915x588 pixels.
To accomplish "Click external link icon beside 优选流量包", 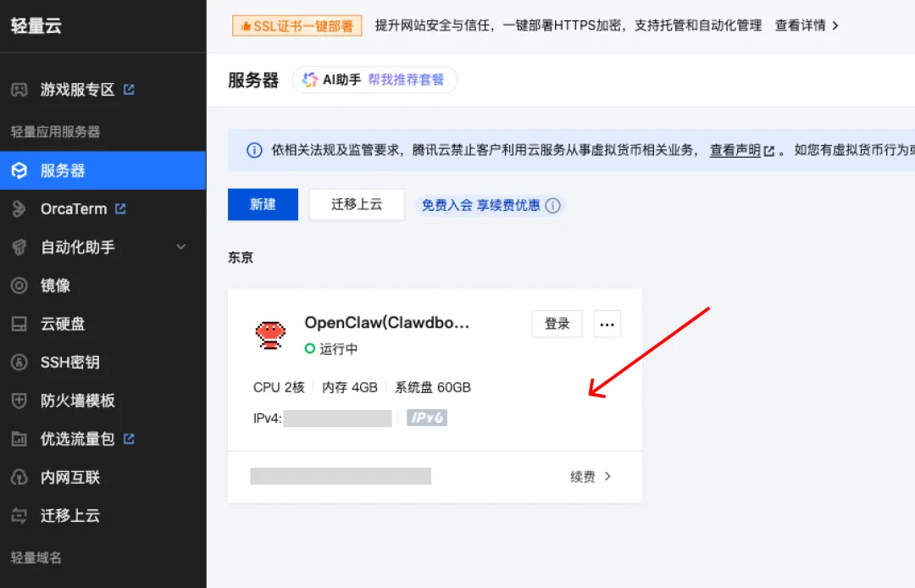I will pyautogui.click(x=129, y=439).
